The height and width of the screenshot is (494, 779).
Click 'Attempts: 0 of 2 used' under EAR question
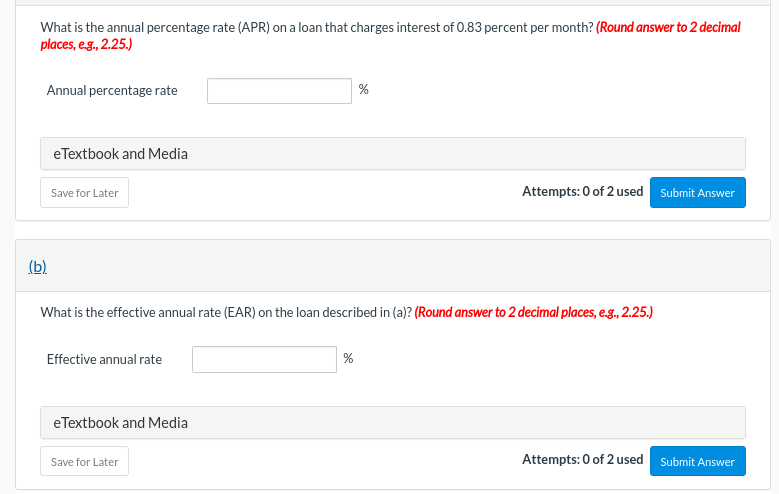(582, 460)
